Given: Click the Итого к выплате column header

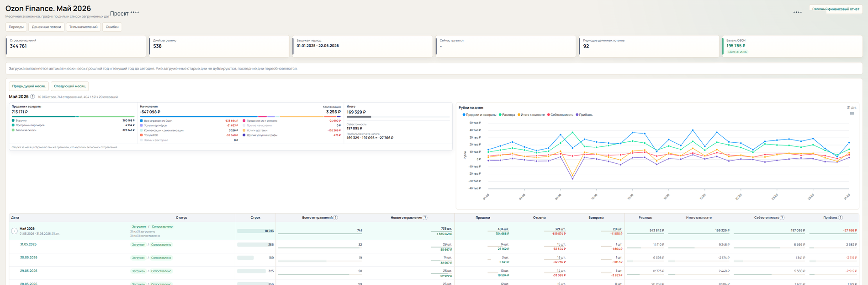Looking at the screenshot, I should 699,218.
